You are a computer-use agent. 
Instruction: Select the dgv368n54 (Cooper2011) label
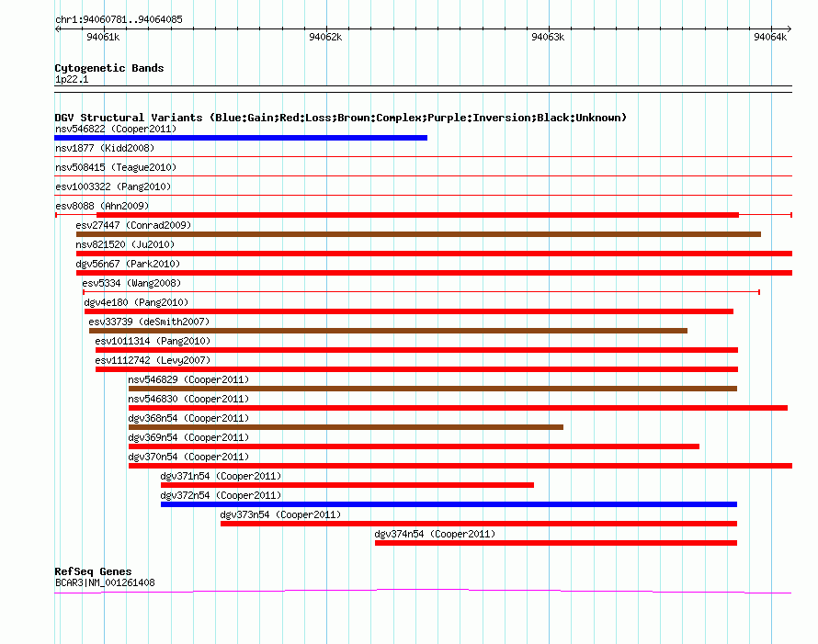[188, 418]
